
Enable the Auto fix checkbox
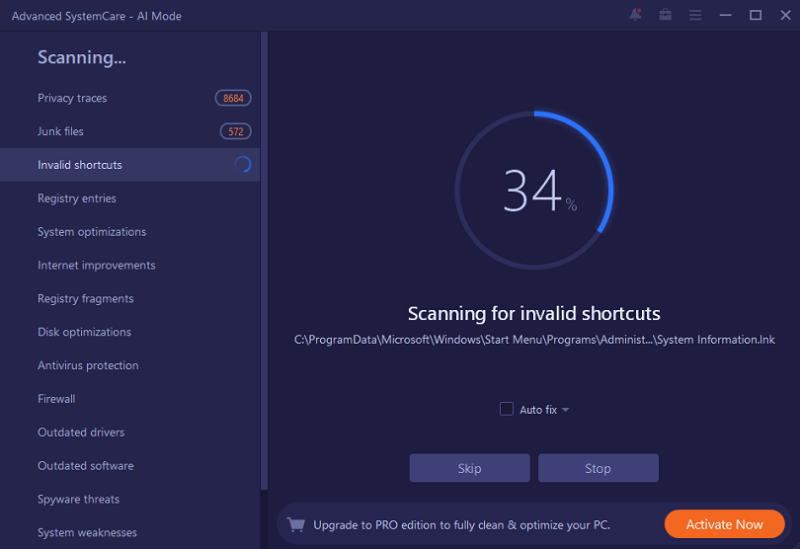click(507, 409)
